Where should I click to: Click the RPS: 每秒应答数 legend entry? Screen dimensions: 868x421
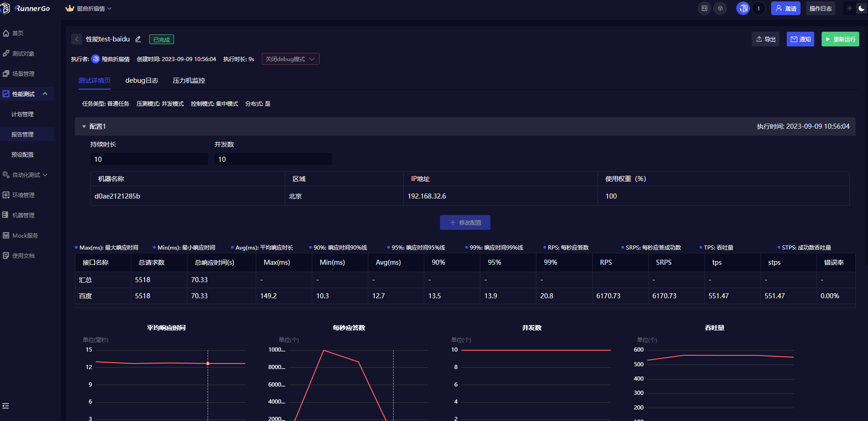[x=566, y=247]
